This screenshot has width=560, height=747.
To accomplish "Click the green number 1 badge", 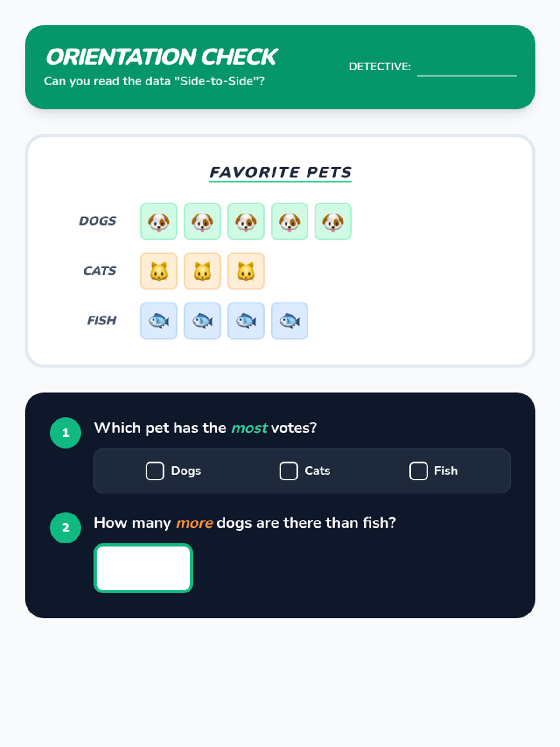I will click(x=65, y=433).
